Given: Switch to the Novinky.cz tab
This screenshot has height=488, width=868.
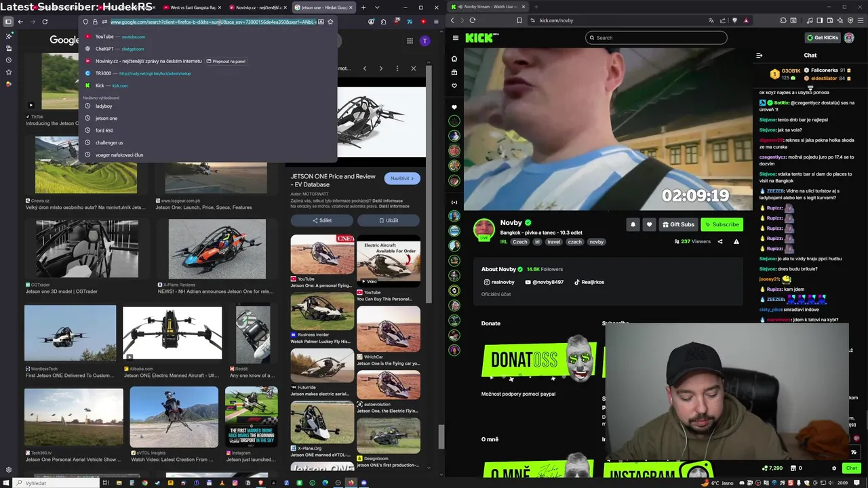Looking at the screenshot, I should click(258, 7).
